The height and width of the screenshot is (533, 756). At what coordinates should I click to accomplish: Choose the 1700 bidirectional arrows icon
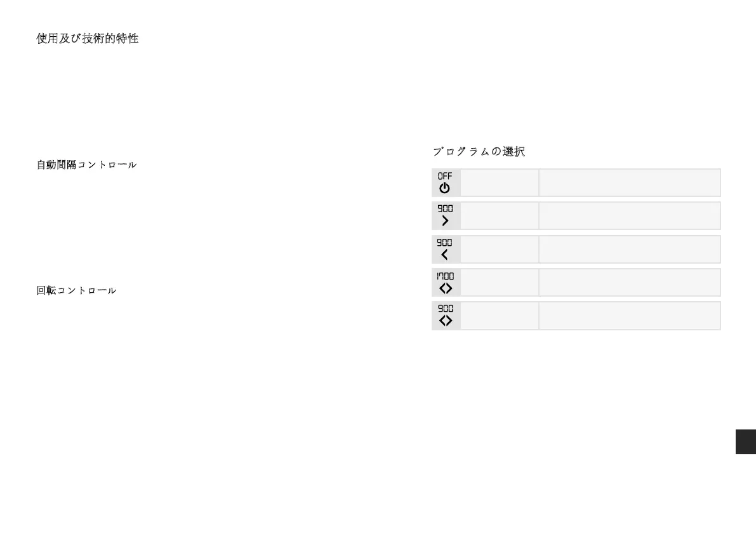(446, 283)
